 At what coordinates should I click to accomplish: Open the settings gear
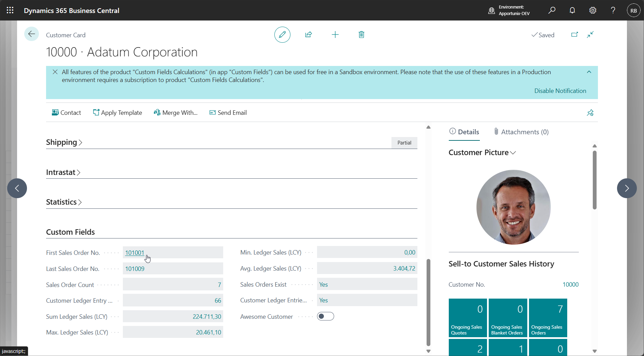[x=593, y=10]
